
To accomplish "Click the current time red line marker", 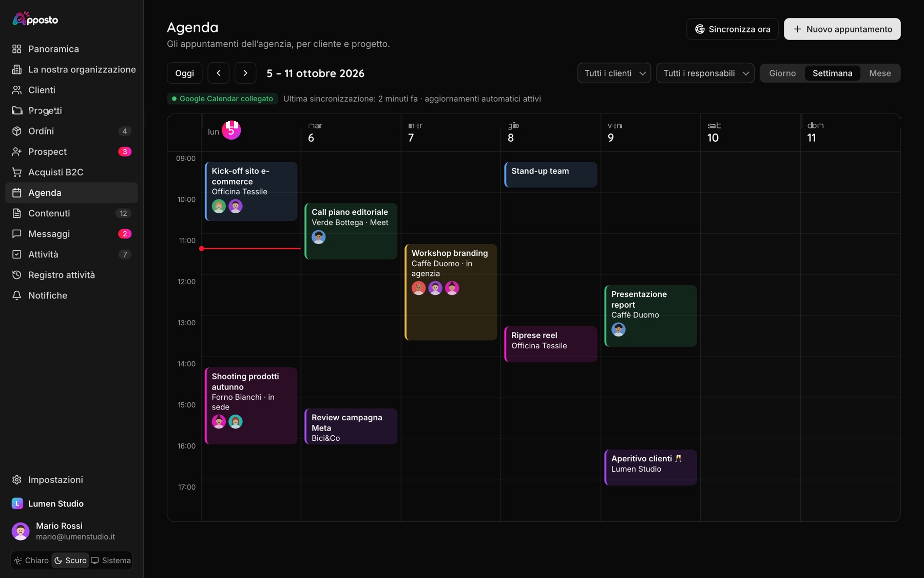I will [x=251, y=249].
